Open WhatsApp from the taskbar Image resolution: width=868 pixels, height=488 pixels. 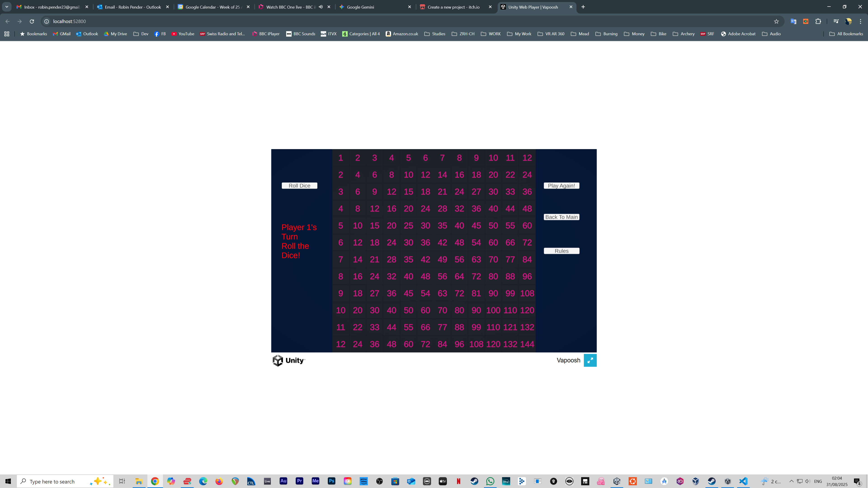[490, 481]
